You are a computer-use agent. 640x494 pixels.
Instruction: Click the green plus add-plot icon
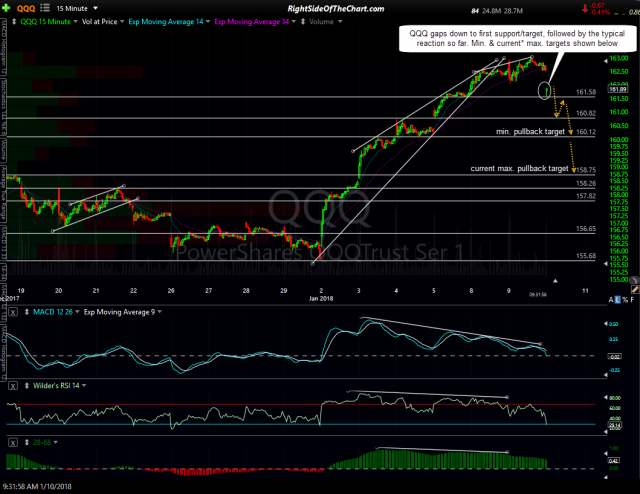[x=6, y=8]
